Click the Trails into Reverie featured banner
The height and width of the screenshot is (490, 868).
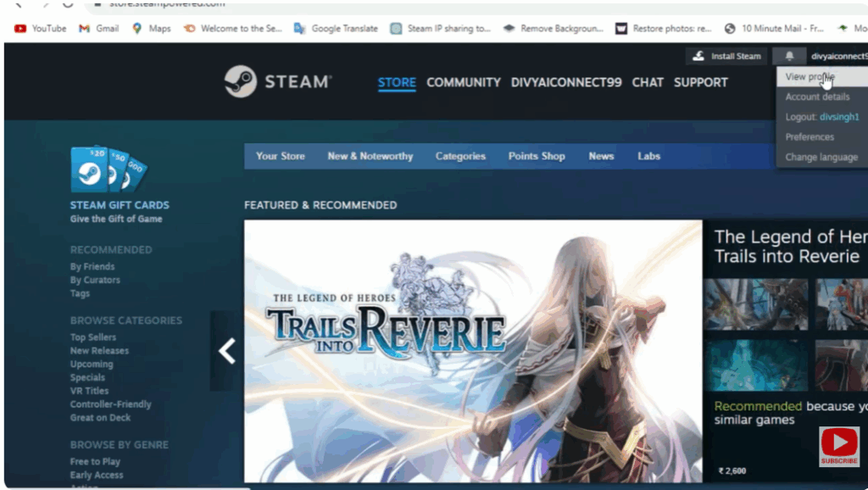pyautogui.click(x=472, y=351)
